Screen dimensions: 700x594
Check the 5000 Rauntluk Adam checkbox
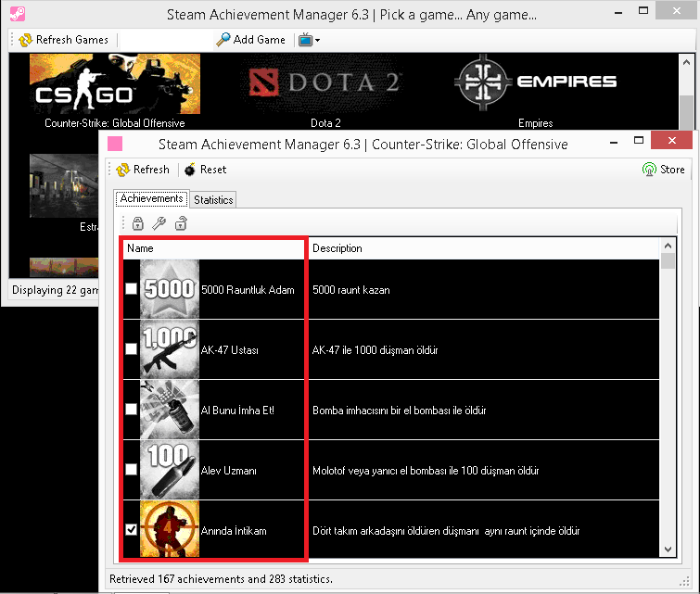pyautogui.click(x=132, y=289)
